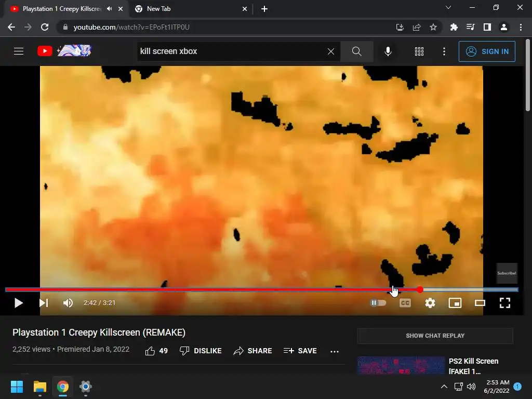The width and height of the screenshot is (532, 399).
Task: Click the SIGN IN button
Action: 487,51
